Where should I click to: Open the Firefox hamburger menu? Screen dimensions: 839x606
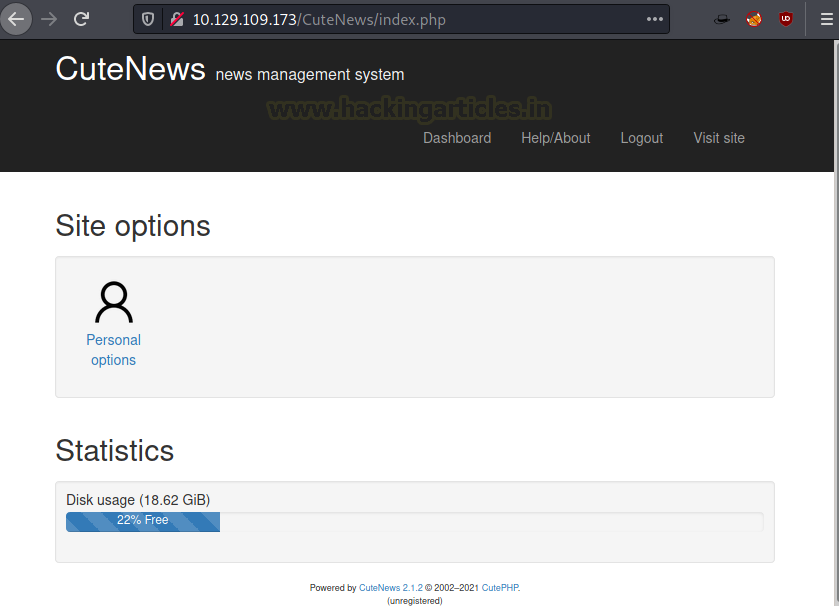[x=826, y=20]
